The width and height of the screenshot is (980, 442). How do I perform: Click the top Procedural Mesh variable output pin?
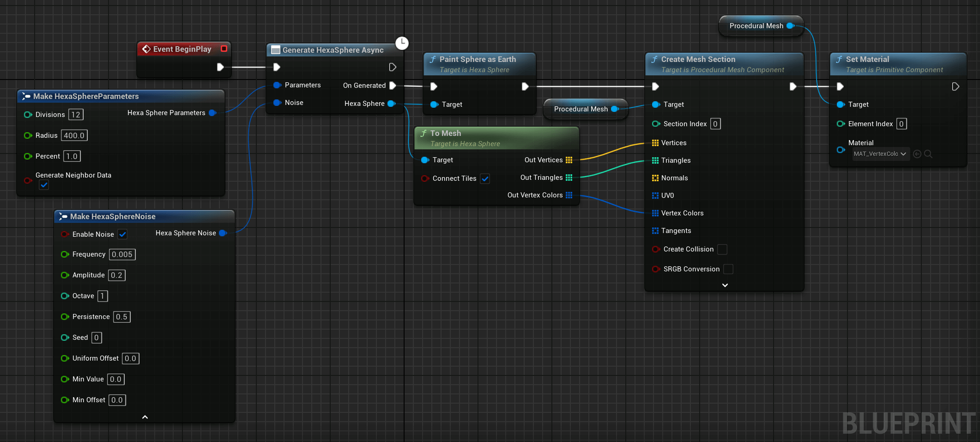tap(790, 26)
